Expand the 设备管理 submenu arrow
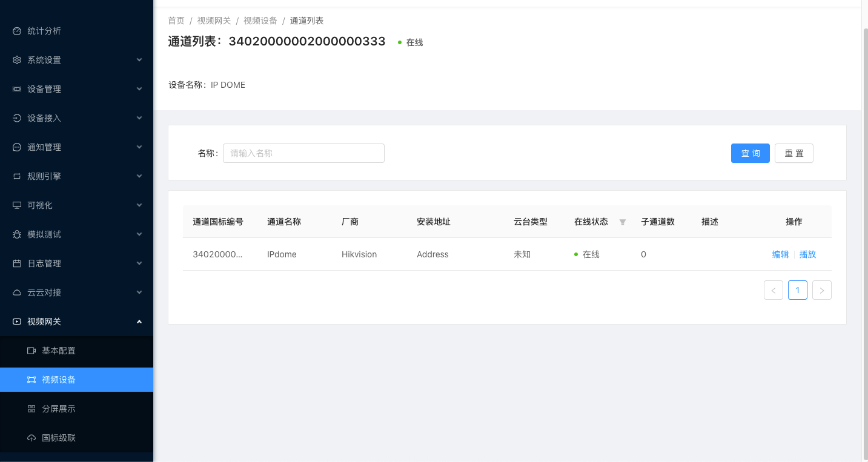 139,89
